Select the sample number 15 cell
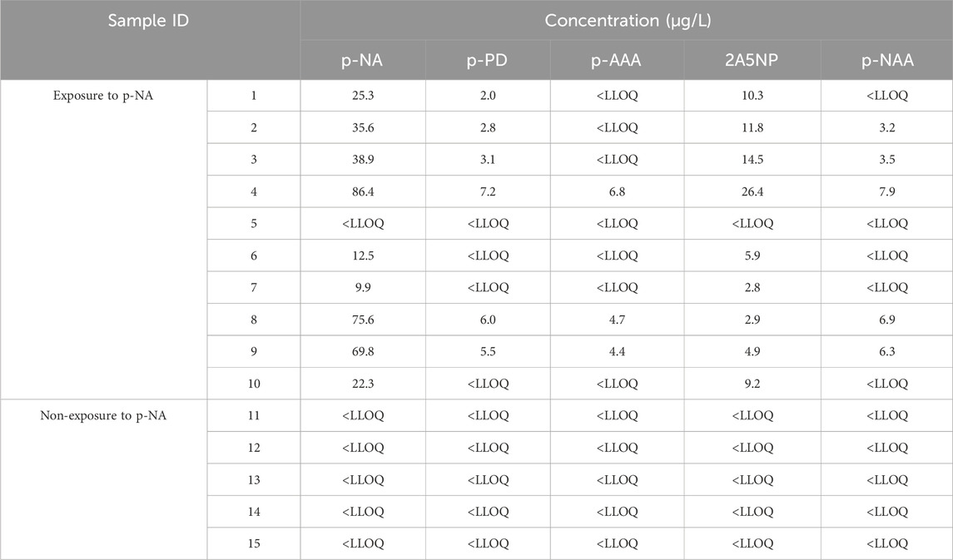953x560 pixels. click(x=253, y=543)
